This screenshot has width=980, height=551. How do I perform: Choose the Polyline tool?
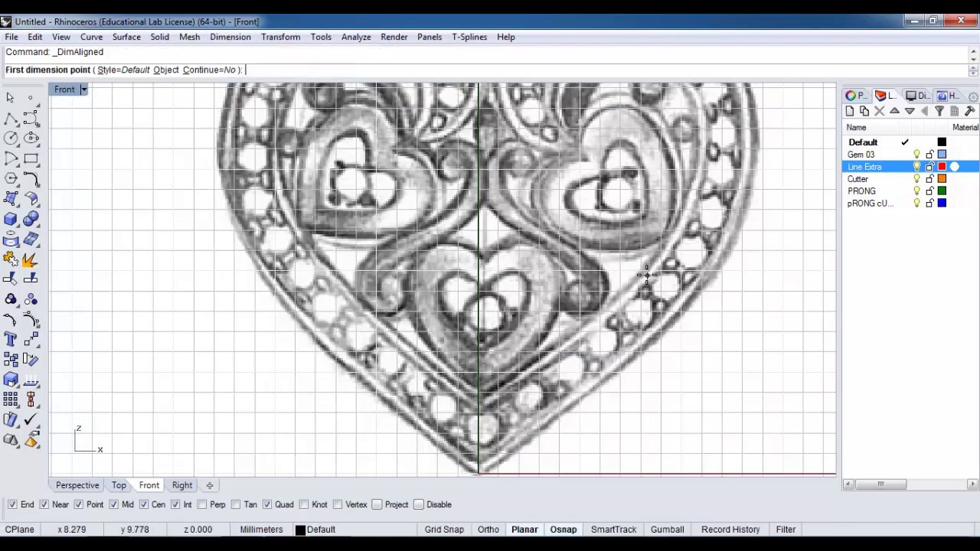coord(11,118)
